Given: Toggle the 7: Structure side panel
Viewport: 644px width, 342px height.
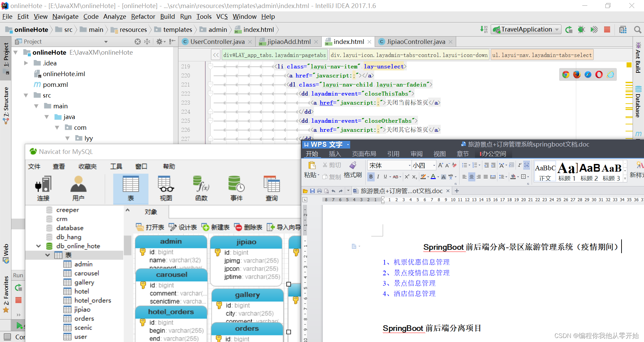Looking at the screenshot, I should click(6, 105).
